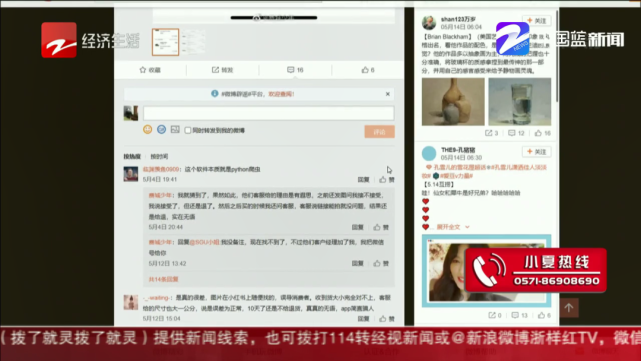
Task: View the vase painting image
Action: 453,102
